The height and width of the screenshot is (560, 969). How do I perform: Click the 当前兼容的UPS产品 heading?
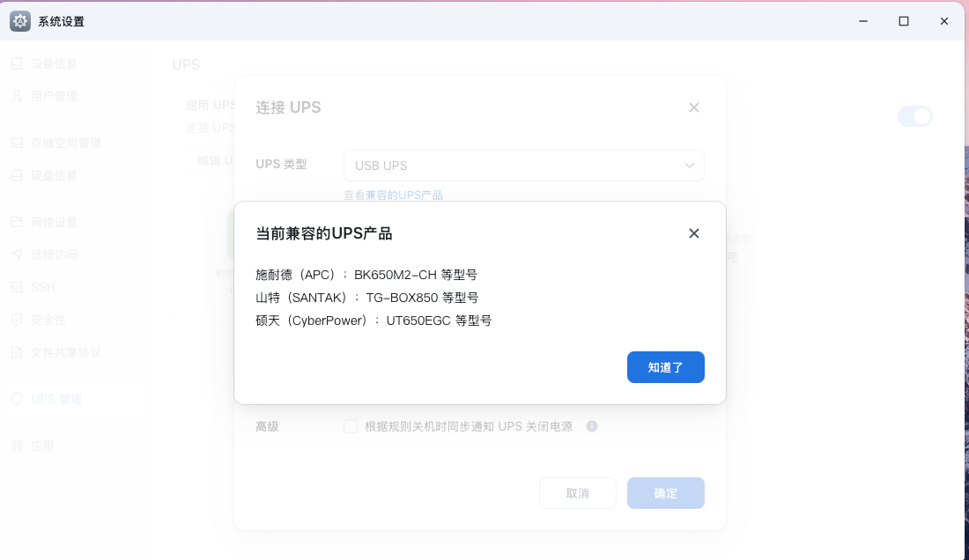pos(324,233)
